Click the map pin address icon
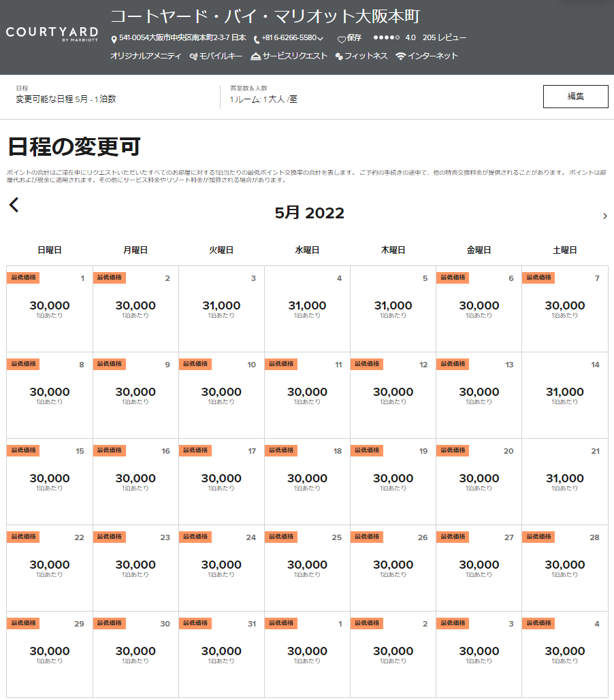Screen dimensions: 614x700 (x=114, y=39)
